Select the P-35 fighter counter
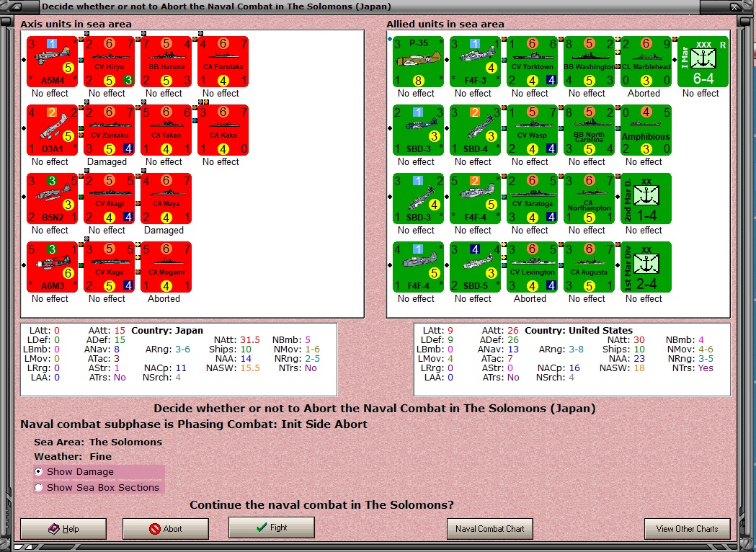The width and height of the screenshot is (756, 552). click(419, 62)
